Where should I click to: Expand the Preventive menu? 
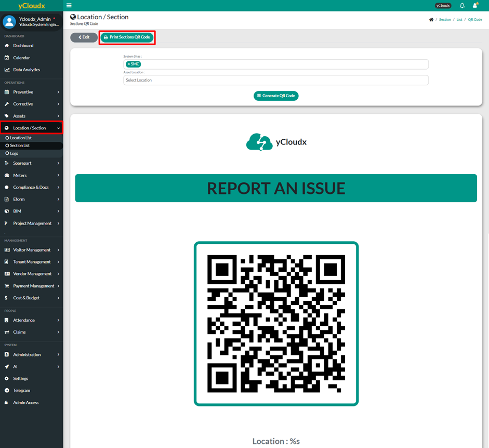pos(32,92)
